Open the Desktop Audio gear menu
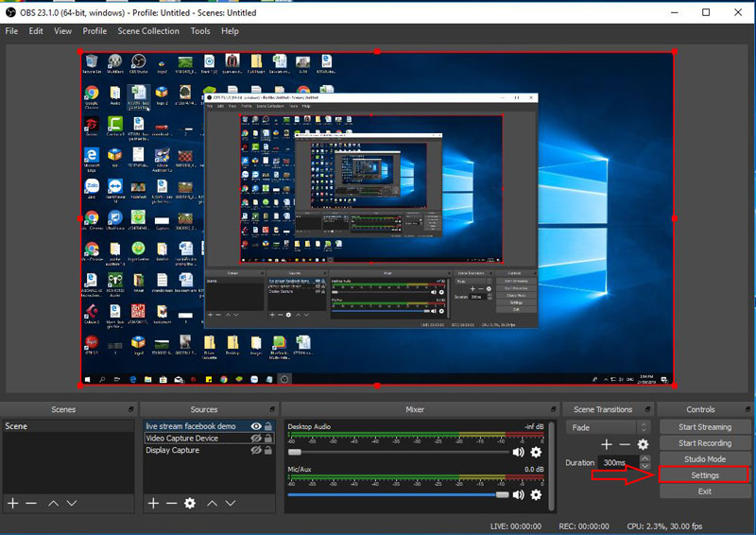Screen dimensions: 756x535 (x=536, y=452)
